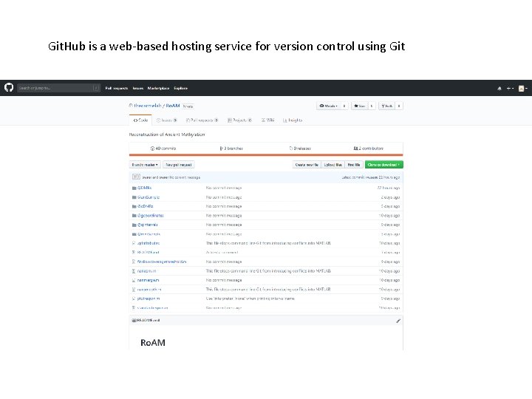Go to Marketplace in the top bar

(158, 88)
